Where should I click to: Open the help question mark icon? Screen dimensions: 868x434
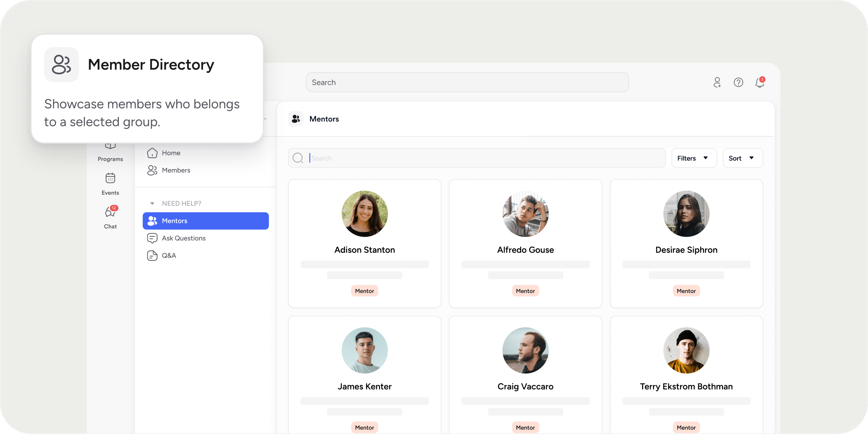click(x=739, y=82)
